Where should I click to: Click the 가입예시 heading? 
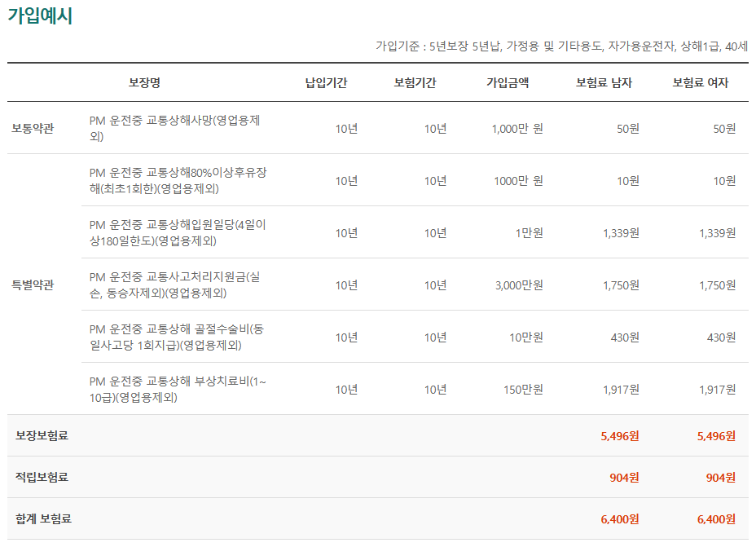(x=40, y=15)
